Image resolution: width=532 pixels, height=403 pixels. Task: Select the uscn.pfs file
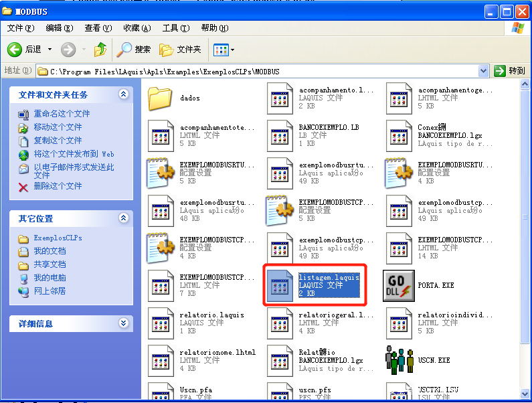(x=315, y=390)
